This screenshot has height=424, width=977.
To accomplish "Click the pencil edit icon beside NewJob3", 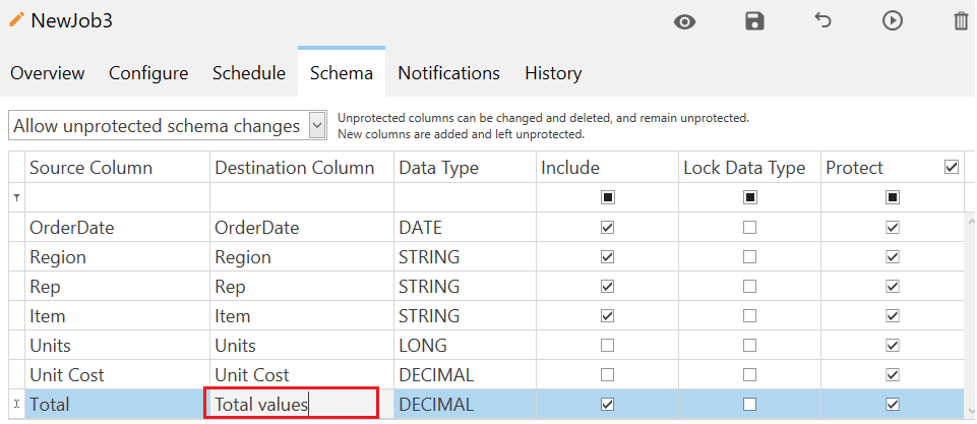I will 17,19.
